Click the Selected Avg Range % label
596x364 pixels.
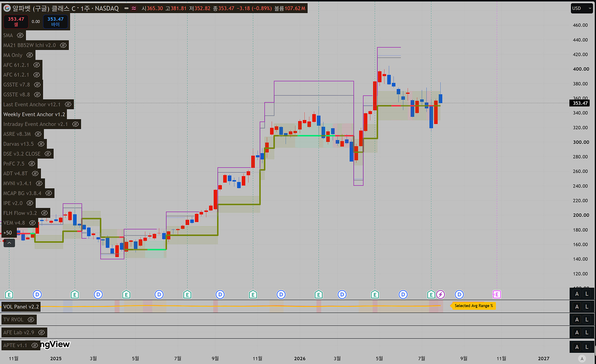474,306
